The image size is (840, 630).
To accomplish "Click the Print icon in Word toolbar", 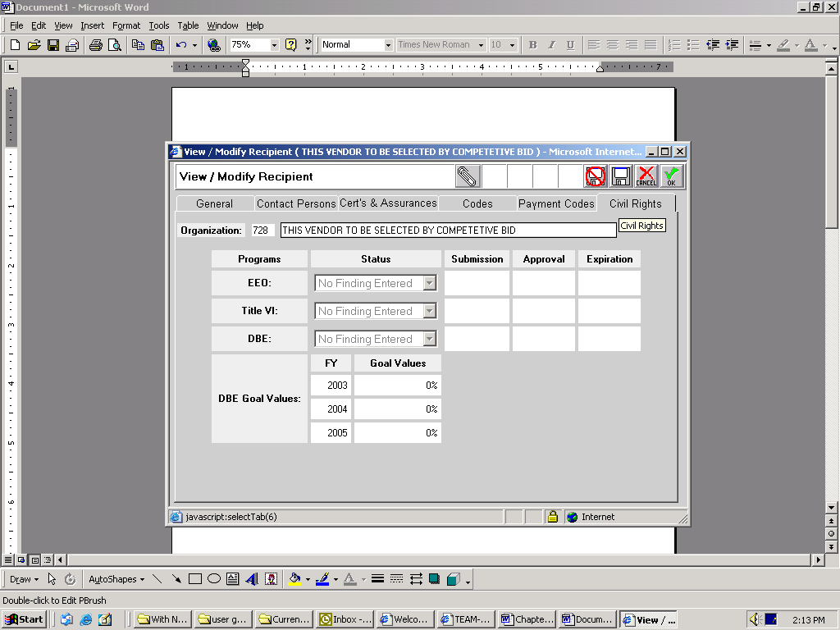I will coord(96,45).
